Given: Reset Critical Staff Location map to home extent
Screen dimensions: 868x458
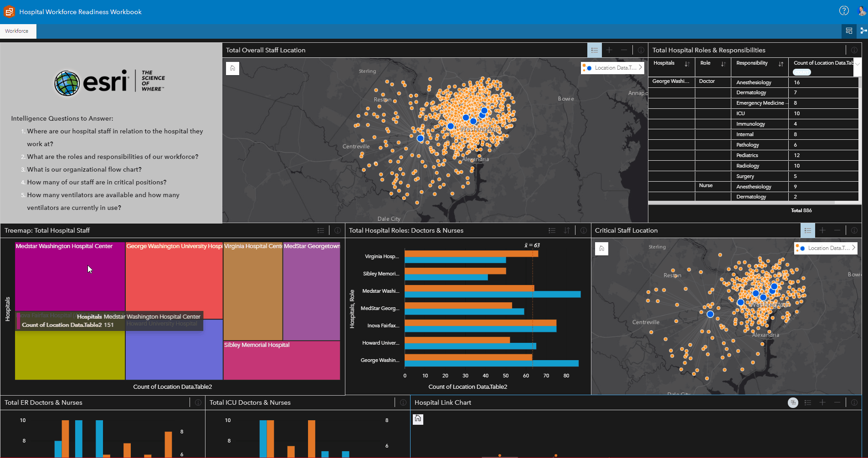Looking at the screenshot, I should 601,249.
